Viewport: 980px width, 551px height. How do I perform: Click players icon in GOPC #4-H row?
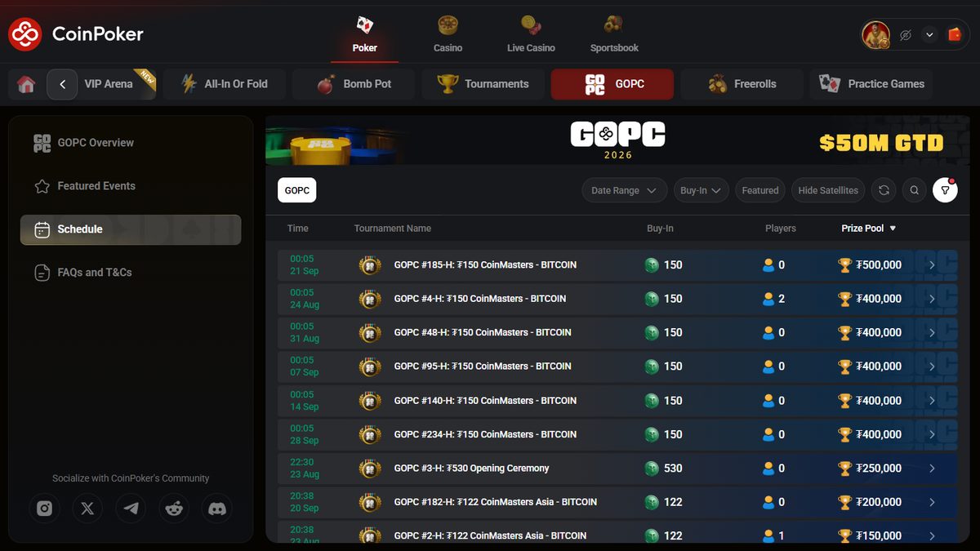click(768, 299)
